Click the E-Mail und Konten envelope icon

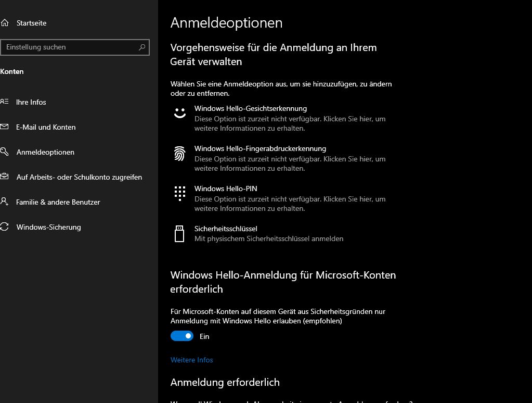pos(5,127)
